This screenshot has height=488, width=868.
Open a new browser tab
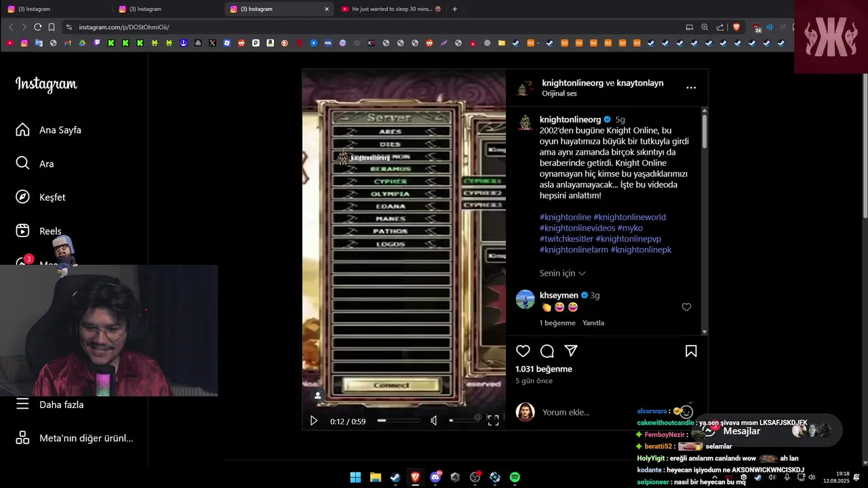tap(454, 9)
